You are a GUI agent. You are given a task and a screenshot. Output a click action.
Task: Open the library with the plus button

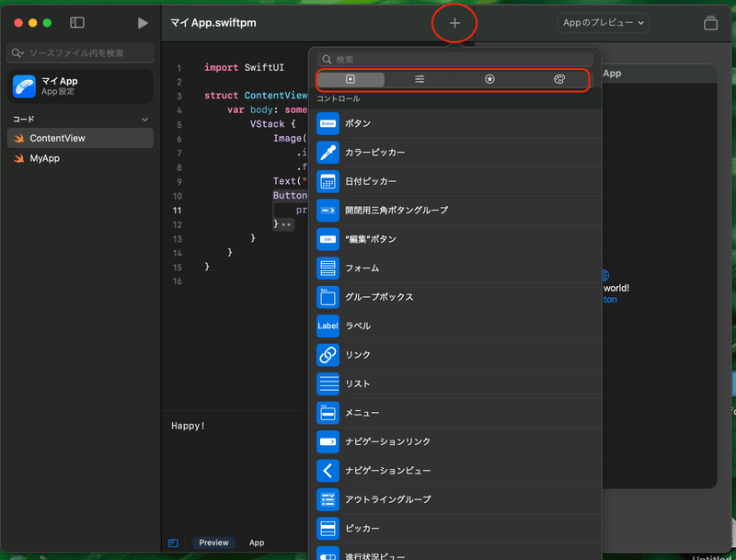tap(454, 23)
